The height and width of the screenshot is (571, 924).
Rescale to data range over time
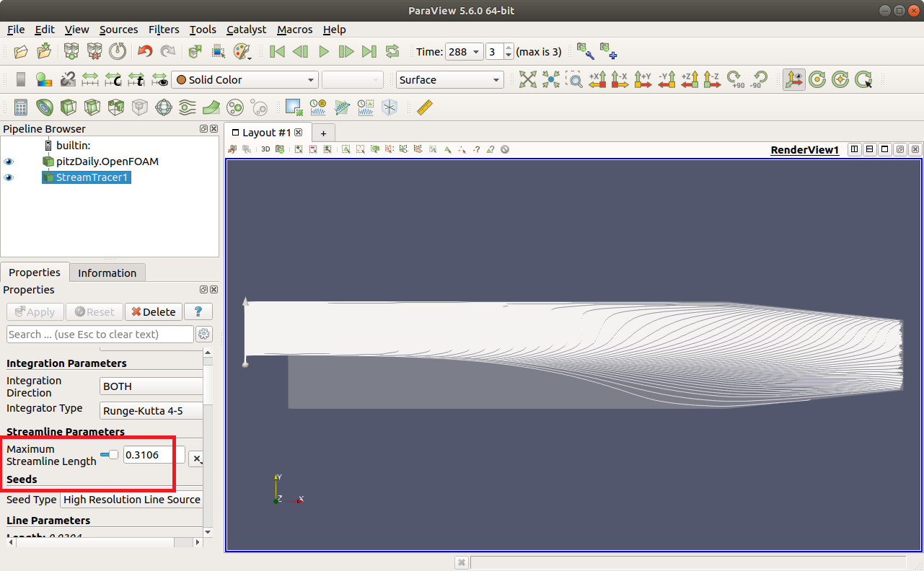tap(136, 79)
